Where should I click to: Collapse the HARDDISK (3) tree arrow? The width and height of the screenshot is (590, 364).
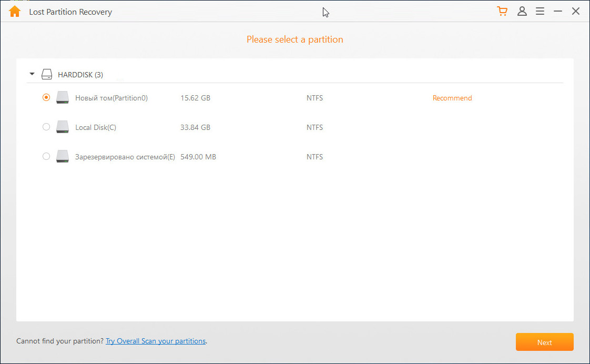point(32,74)
